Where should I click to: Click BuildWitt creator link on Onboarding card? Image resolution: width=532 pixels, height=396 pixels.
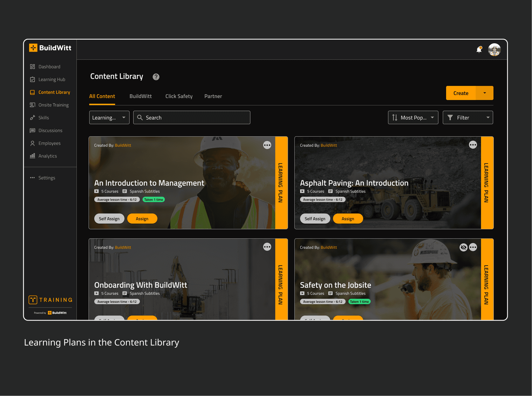pos(123,247)
